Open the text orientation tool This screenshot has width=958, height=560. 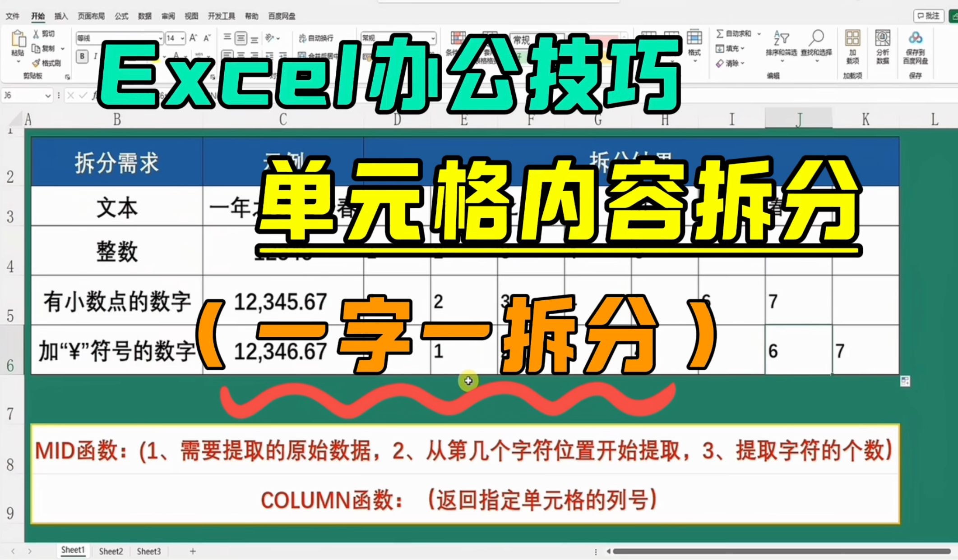coord(270,38)
